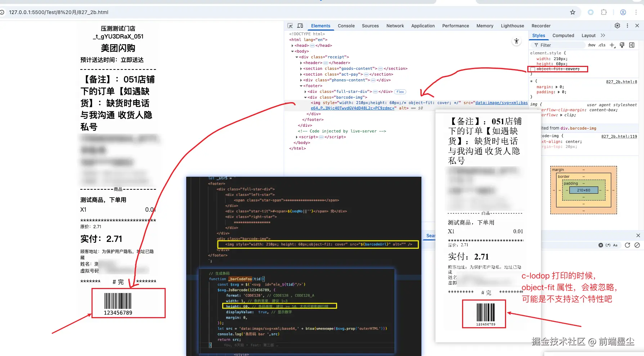The width and height of the screenshot is (644, 356).
Task: Switch to the Performance tab
Action: point(456,26)
